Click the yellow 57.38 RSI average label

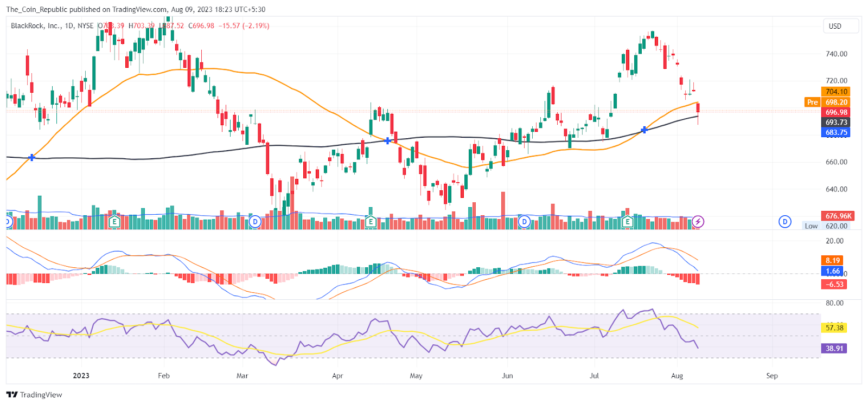pyautogui.click(x=834, y=327)
